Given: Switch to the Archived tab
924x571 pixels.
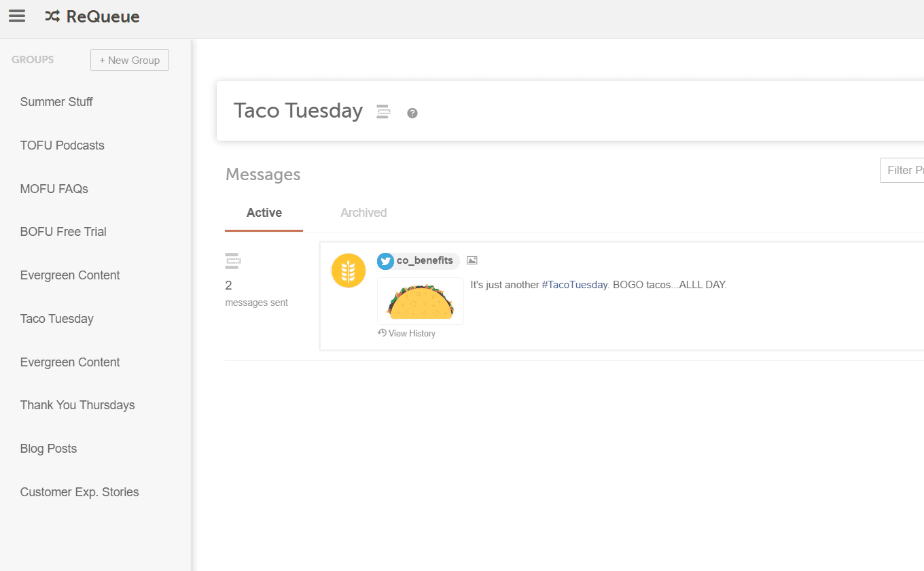Looking at the screenshot, I should click(x=363, y=213).
